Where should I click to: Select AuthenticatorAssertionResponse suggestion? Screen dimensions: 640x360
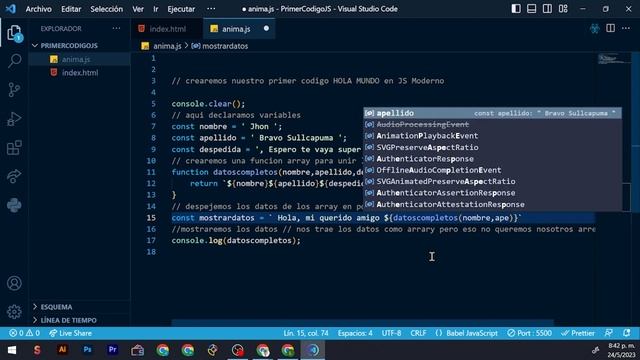click(493, 193)
